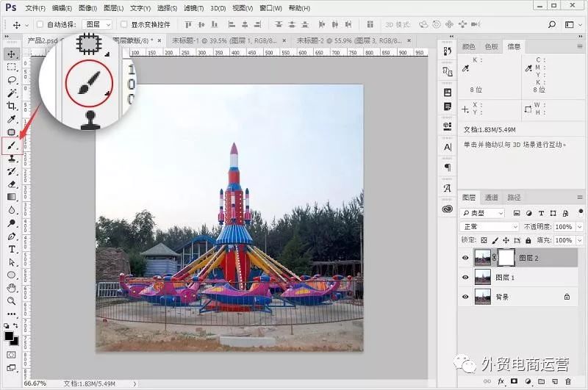Select 图层 1 layer thumbnail
This screenshot has height=390, width=588.
click(483, 277)
